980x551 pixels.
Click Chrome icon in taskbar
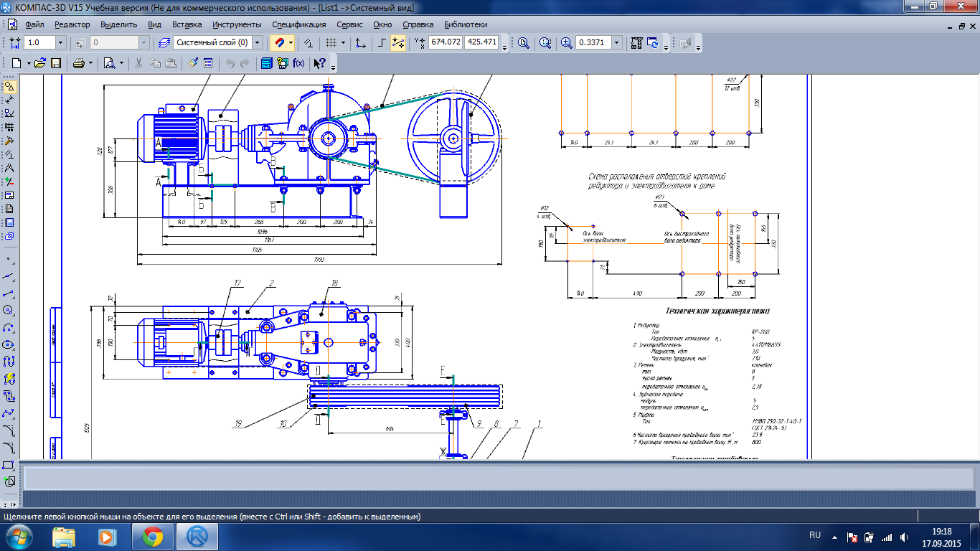point(152,536)
